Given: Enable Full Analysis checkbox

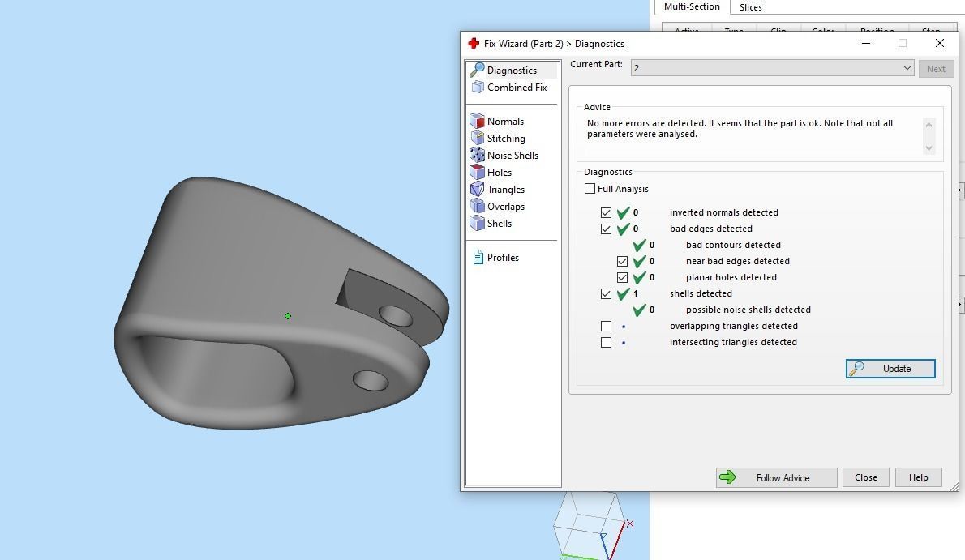Looking at the screenshot, I should pyautogui.click(x=590, y=188).
